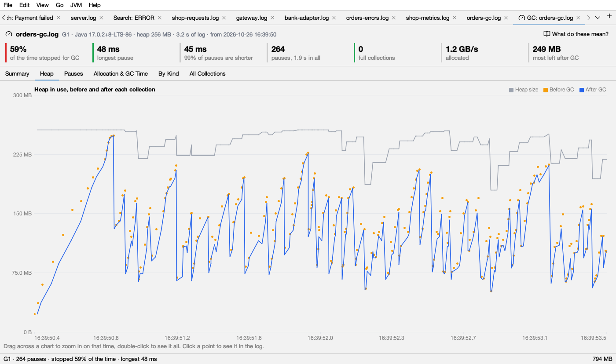Close the shop-requests.log tab
The width and height of the screenshot is (616, 364).
click(224, 18)
